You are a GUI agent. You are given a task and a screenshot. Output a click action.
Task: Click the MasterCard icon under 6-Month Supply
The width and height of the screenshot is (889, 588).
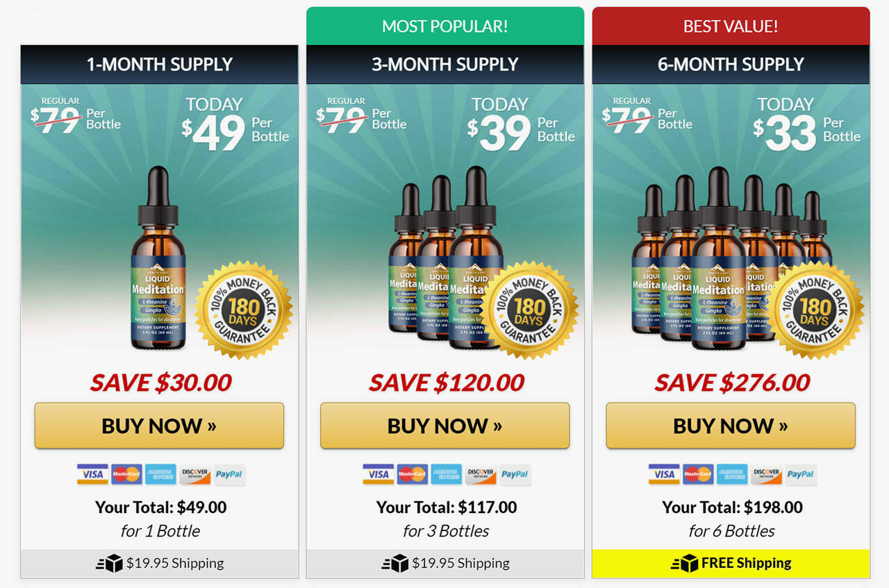(698, 474)
